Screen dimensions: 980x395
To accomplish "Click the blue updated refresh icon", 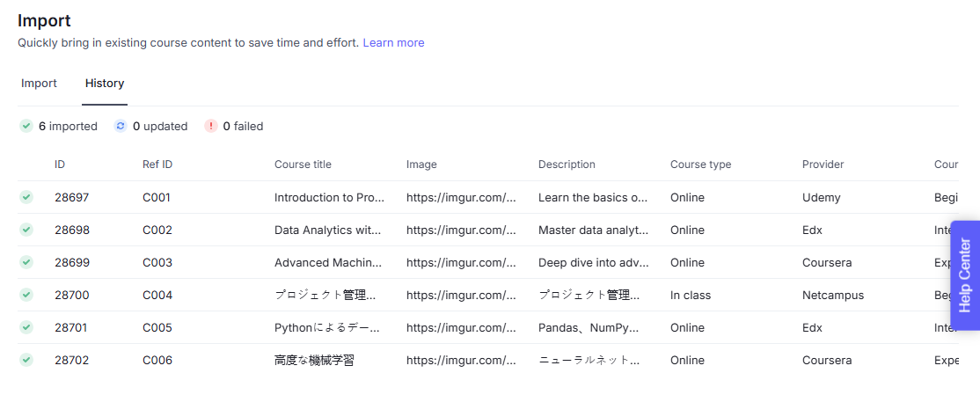I will click(x=121, y=126).
